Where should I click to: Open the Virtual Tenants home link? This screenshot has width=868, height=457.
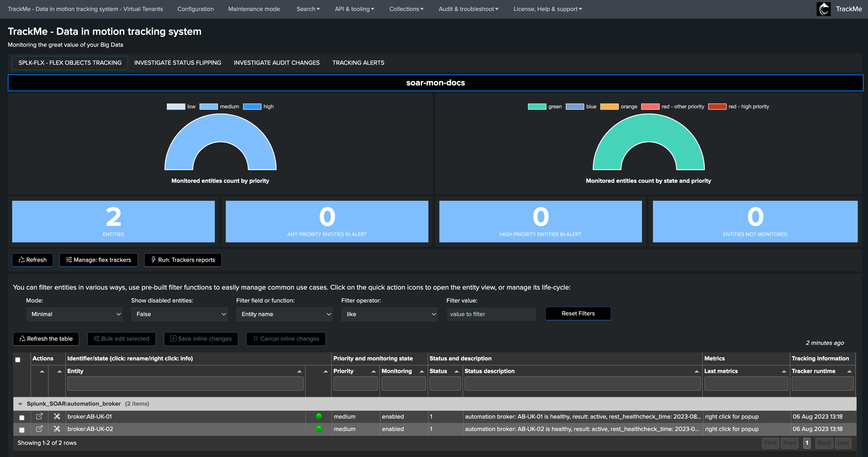(85, 9)
